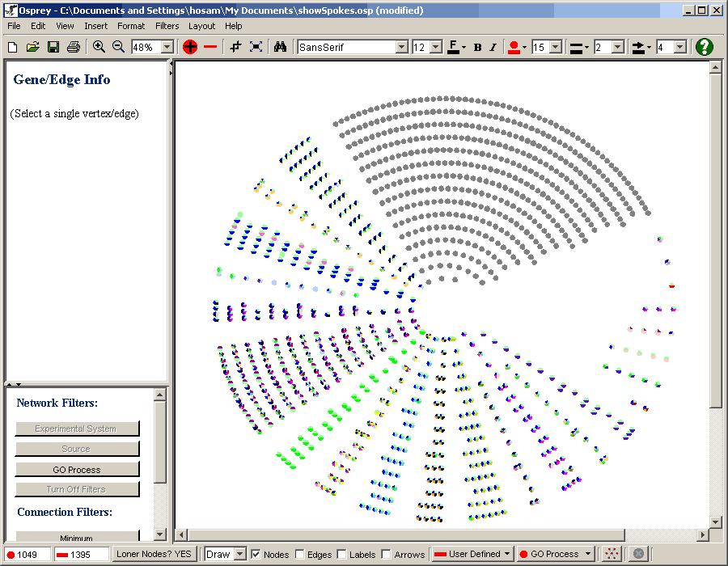Open a file with the folder icon
The height and width of the screenshot is (566, 728).
(32, 47)
